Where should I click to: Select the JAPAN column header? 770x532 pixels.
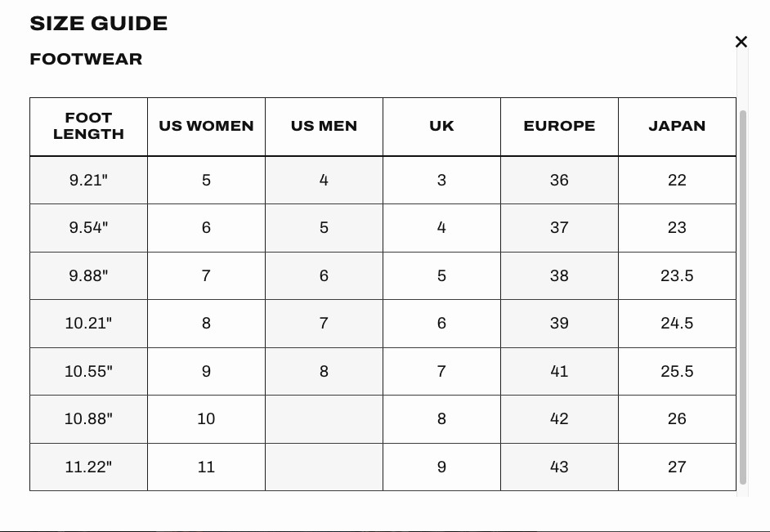tap(677, 127)
